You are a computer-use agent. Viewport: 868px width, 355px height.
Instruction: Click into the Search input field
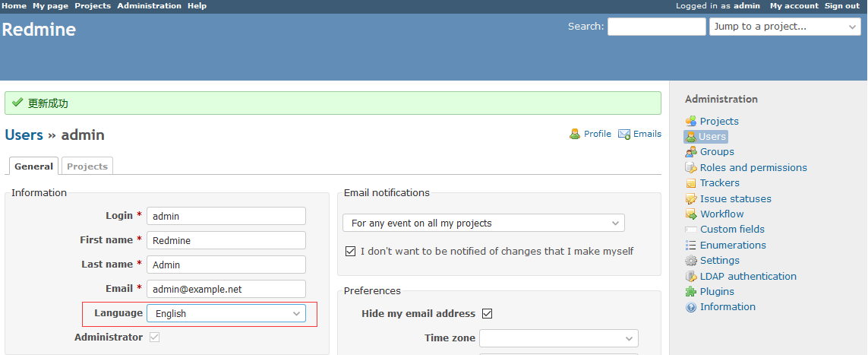(x=656, y=27)
